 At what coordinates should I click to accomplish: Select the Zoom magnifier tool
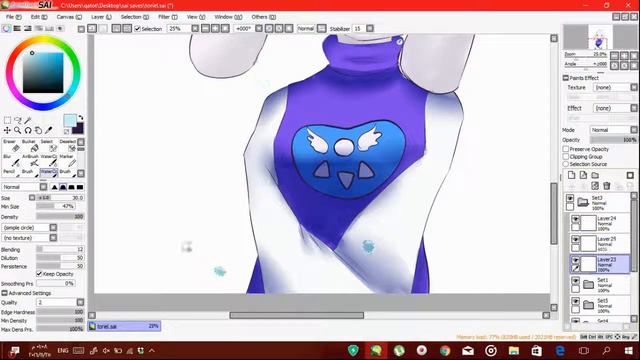tap(18, 130)
